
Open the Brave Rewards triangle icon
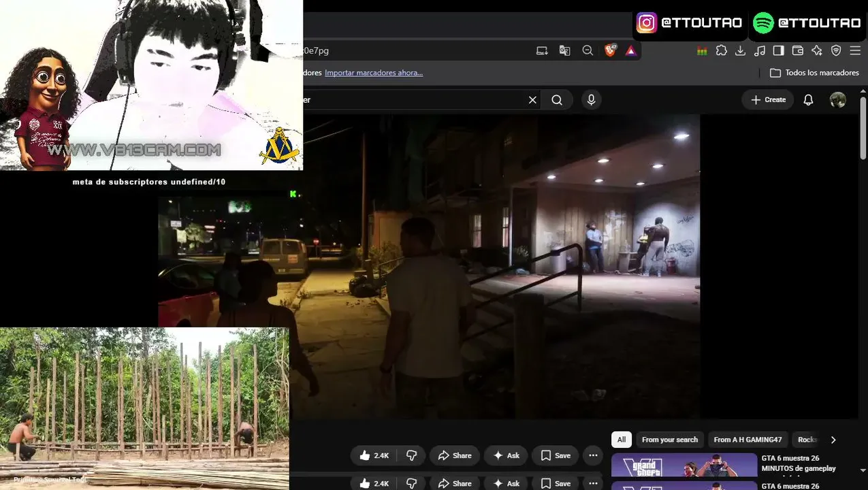tap(630, 50)
